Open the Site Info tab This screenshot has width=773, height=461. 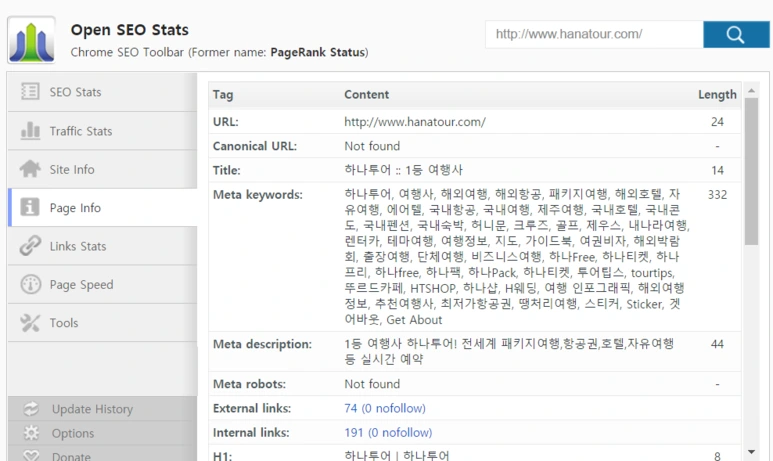click(x=103, y=169)
